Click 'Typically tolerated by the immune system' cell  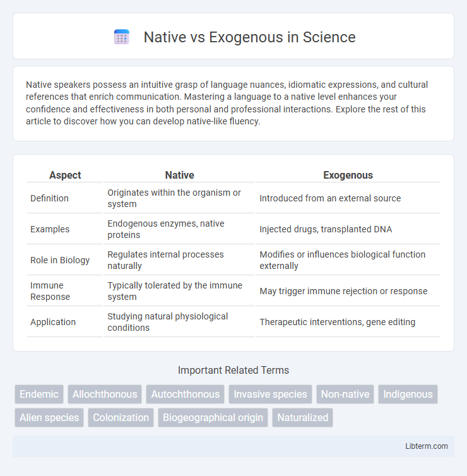pyautogui.click(x=180, y=291)
